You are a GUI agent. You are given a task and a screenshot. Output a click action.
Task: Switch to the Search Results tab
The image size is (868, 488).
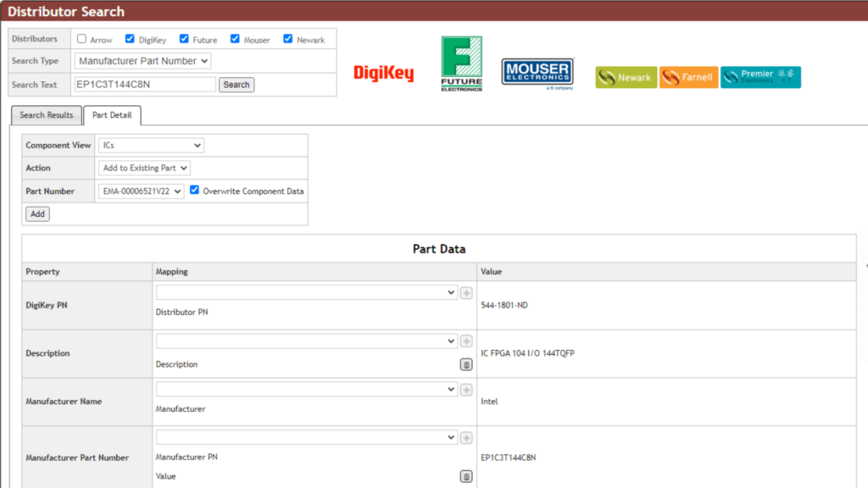click(47, 115)
